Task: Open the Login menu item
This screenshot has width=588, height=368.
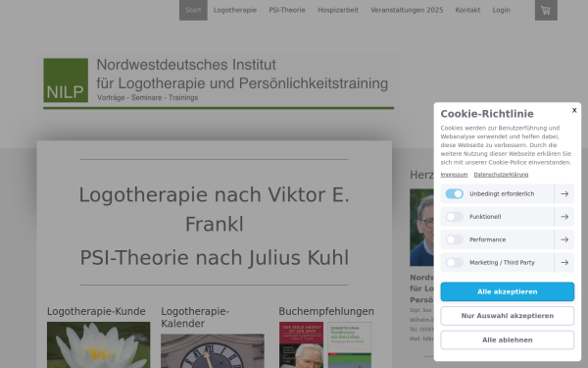Action: pyautogui.click(x=502, y=10)
